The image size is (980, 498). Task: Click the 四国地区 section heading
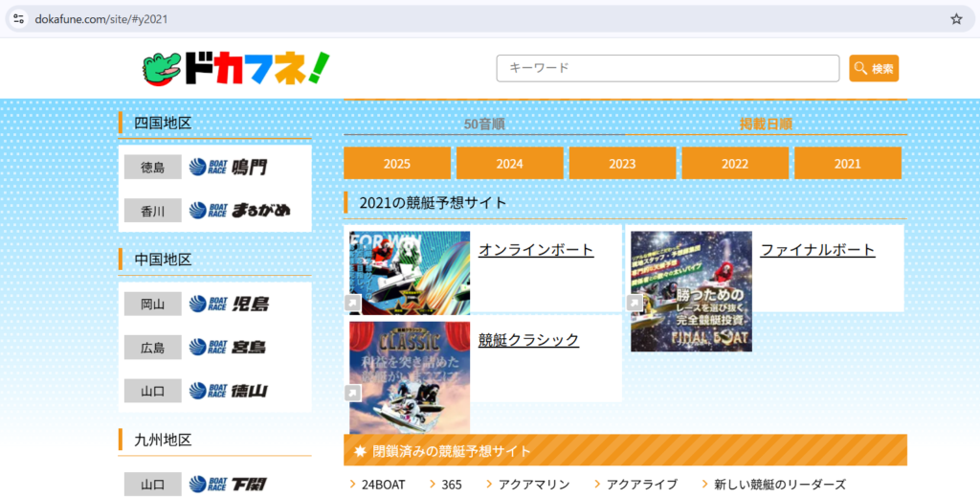point(163,123)
